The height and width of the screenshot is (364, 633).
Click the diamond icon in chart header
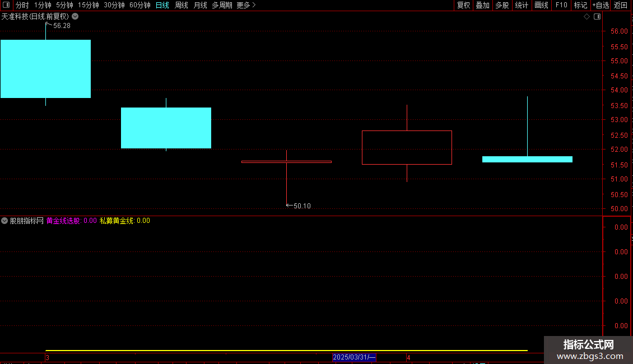(x=587, y=17)
